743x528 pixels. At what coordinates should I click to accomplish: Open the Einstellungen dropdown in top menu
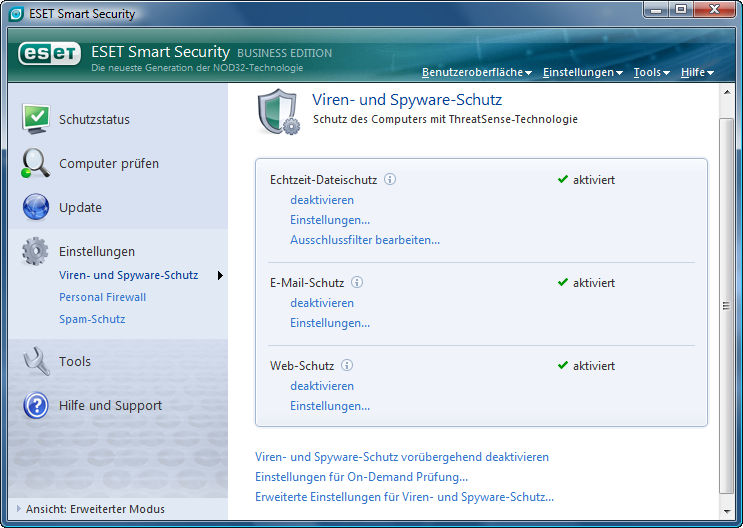tap(582, 72)
